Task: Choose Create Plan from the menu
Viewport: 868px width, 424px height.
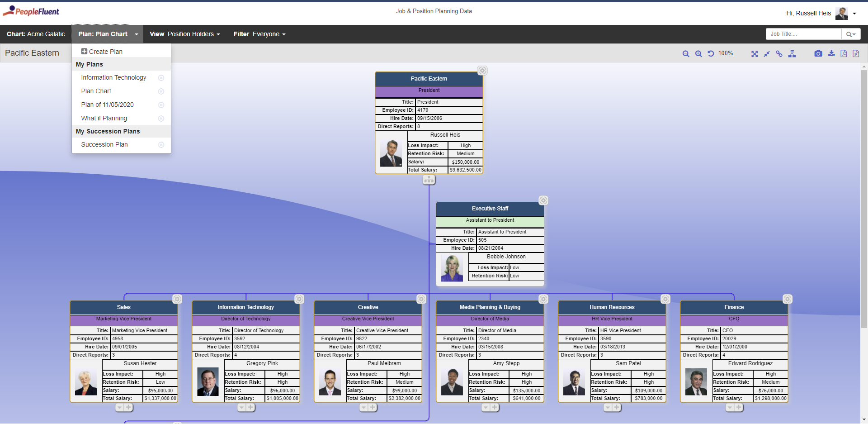Action: point(102,52)
